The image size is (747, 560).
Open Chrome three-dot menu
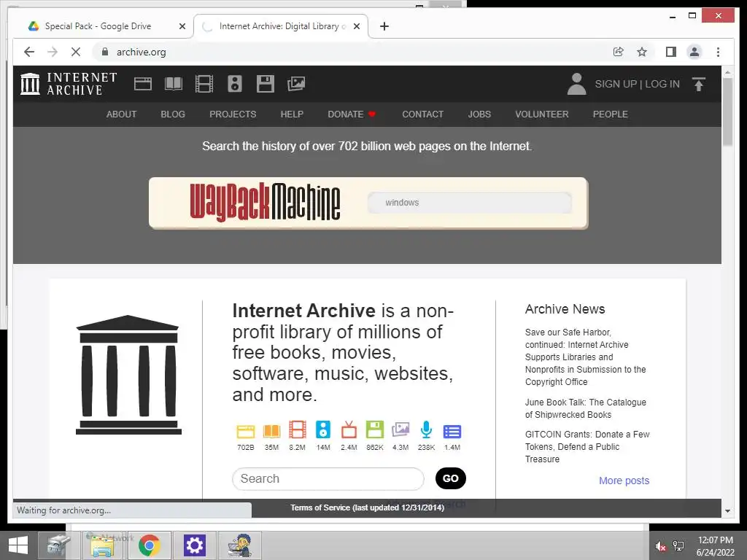[x=718, y=52]
